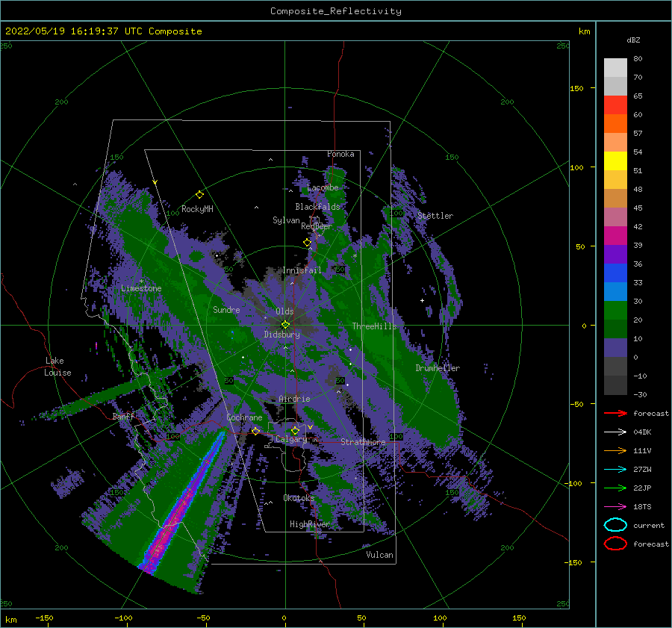Click the white 04DK arrow legend icon
Screen dimensions: 672x628
(615, 432)
